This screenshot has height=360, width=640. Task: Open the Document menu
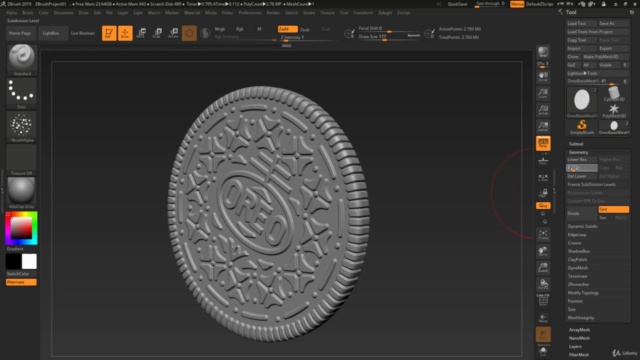tap(63, 13)
